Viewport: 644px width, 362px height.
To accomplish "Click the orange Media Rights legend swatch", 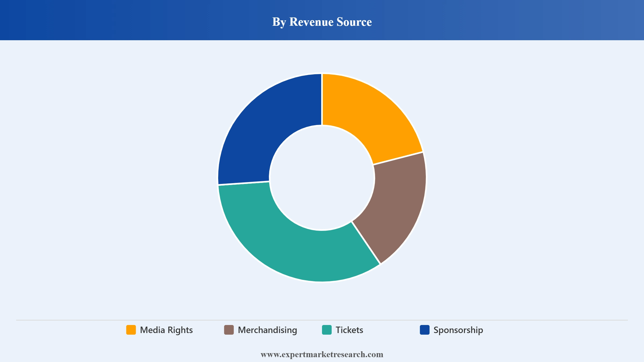I will pos(131,330).
